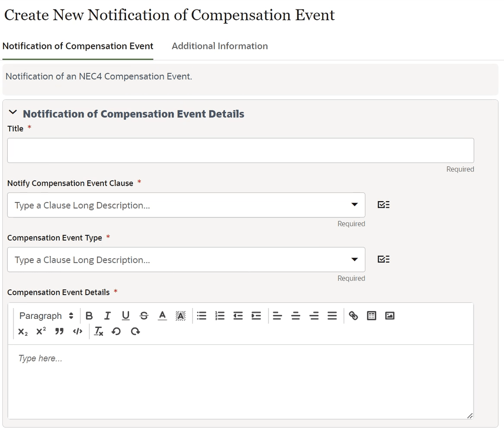Image resolution: width=504 pixels, height=435 pixels.
Task: Insert a blockquote in the details editor
Action: 59,332
